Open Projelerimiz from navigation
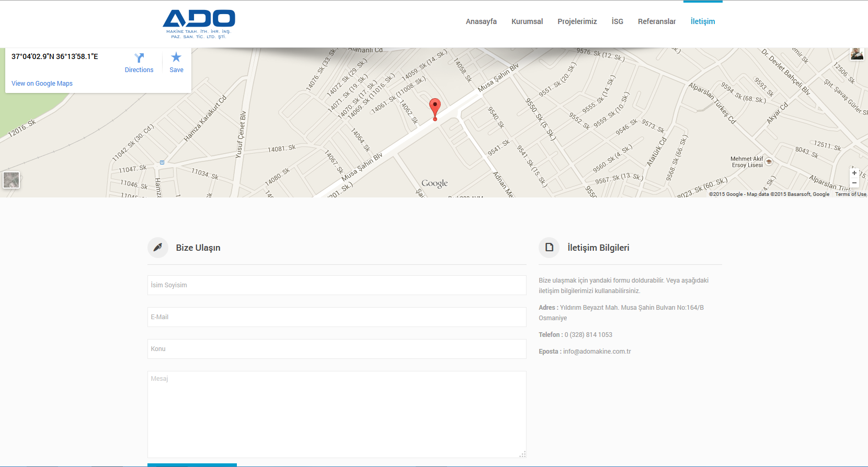This screenshot has height=467, width=868. (577, 21)
